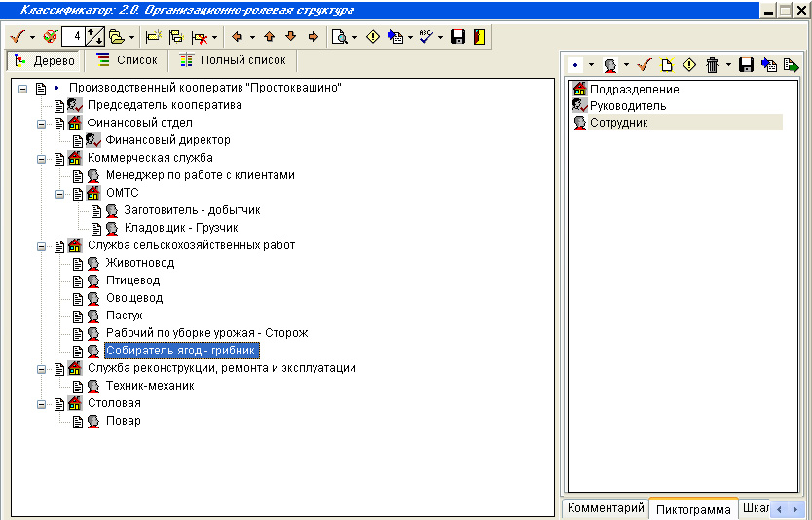
Task: Select Подразделение in pictogram list
Action: coord(635,89)
